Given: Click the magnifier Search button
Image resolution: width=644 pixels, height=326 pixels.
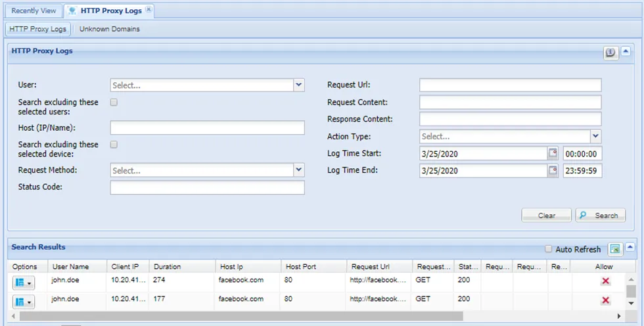Looking at the screenshot, I should (601, 215).
